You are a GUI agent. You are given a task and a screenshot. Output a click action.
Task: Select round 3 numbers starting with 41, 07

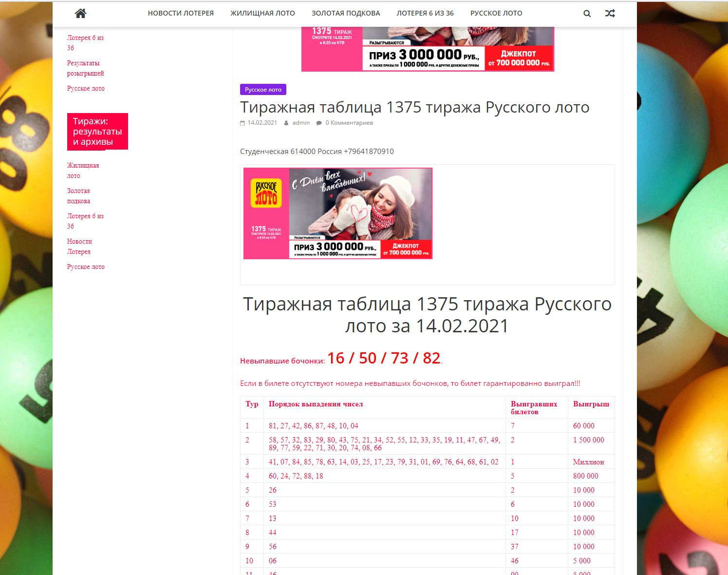click(x=384, y=462)
